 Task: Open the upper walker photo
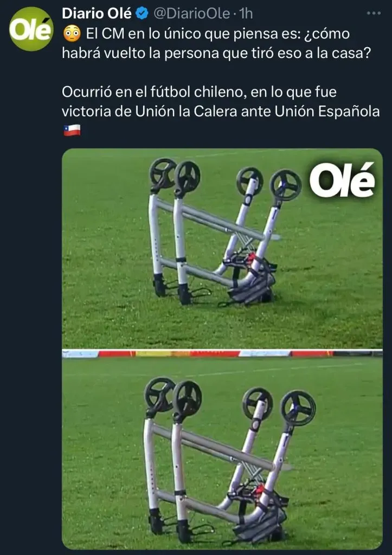(222, 248)
